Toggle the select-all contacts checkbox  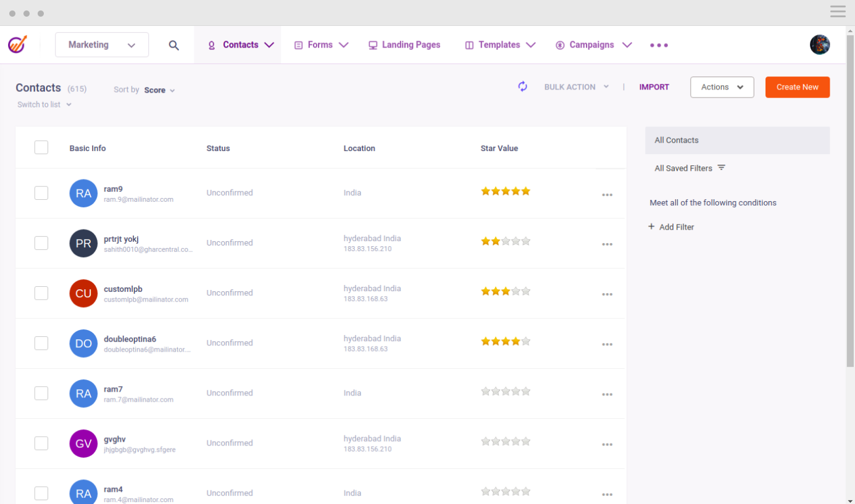(x=41, y=147)
